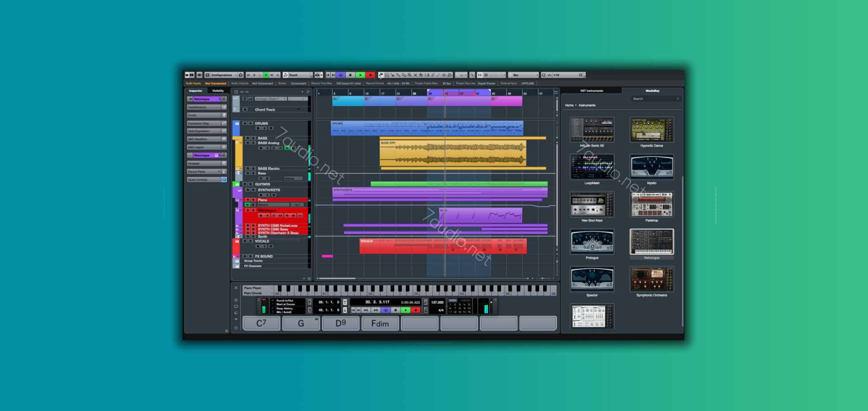
Task: Click the green Play button in top toolbar
Action: [x=360, y=75]
